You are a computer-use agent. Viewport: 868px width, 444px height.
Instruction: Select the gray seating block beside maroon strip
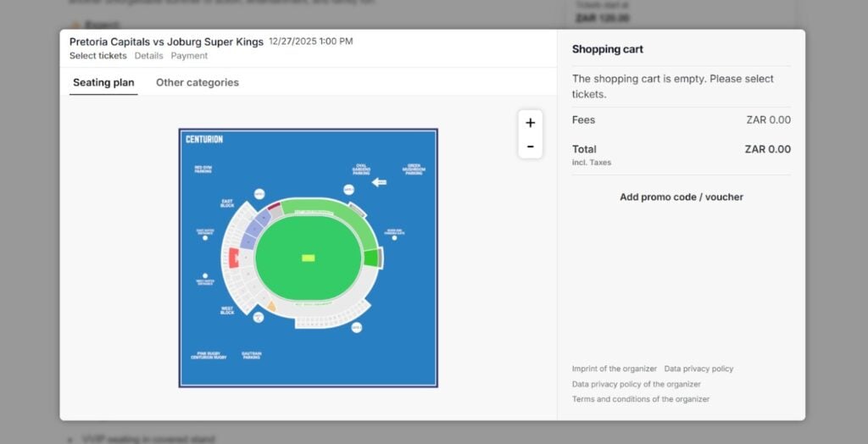pos(275,213)
